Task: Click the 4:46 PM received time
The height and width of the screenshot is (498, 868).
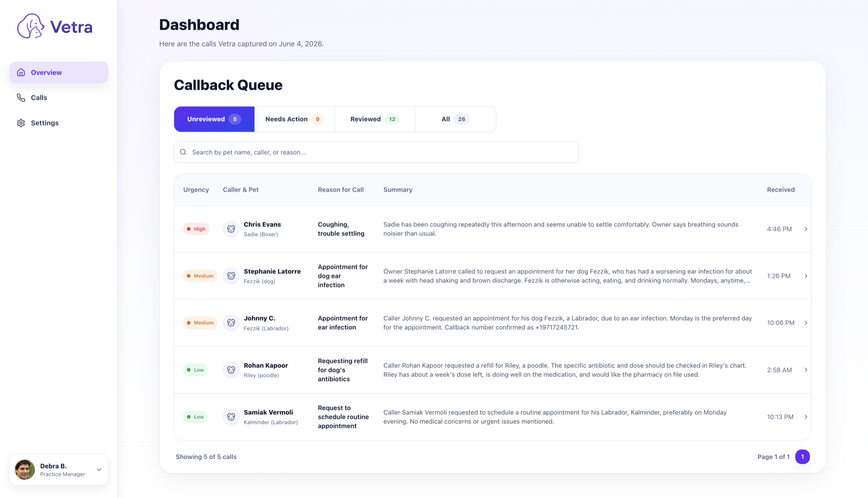Action: [779, 229]
